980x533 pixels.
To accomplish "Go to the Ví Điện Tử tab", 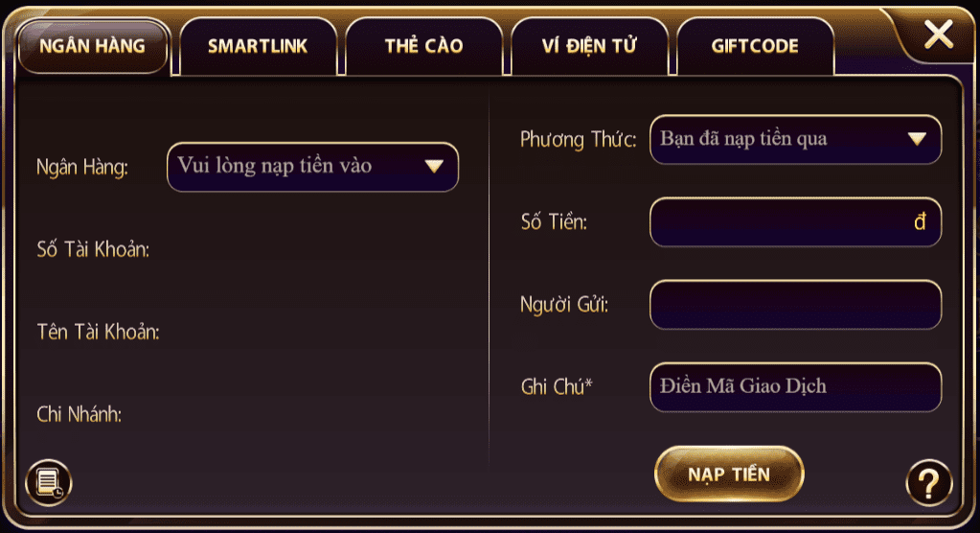I will pyautogui.click(x=589, y=46).
